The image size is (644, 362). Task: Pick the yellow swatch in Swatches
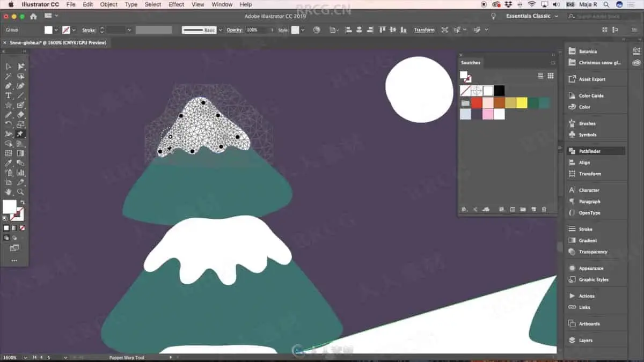[522, 103]
